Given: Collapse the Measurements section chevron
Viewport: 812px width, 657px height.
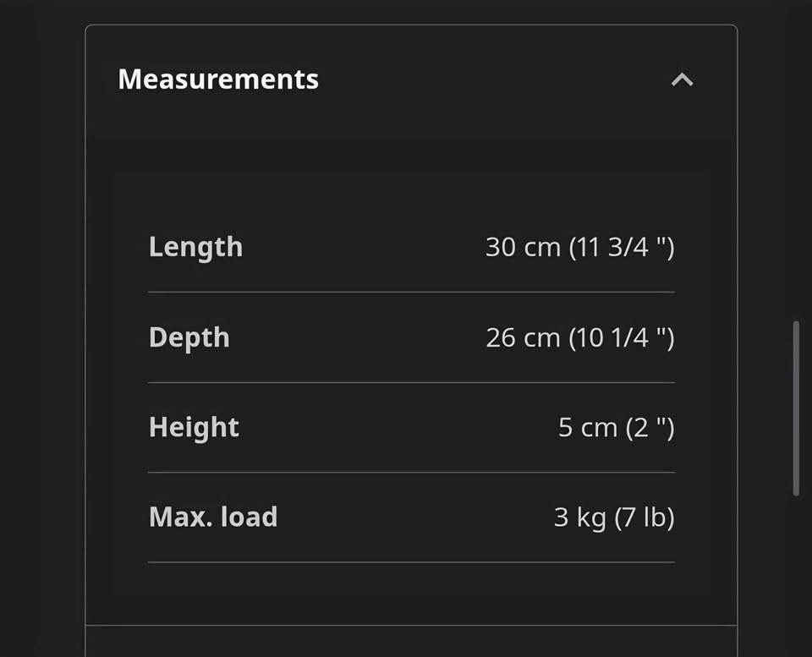Looking at the screenshot, I should coord(682,79).
